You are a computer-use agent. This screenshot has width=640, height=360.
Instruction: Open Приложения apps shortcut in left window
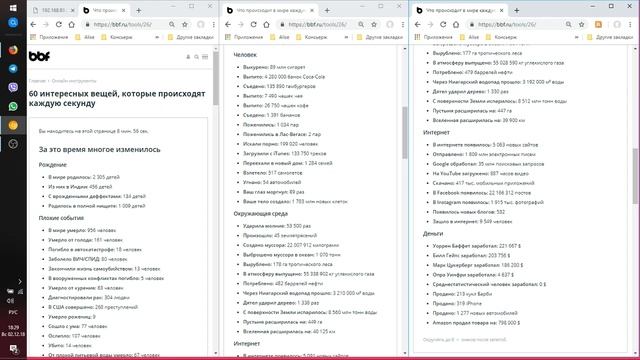(49, 37)
